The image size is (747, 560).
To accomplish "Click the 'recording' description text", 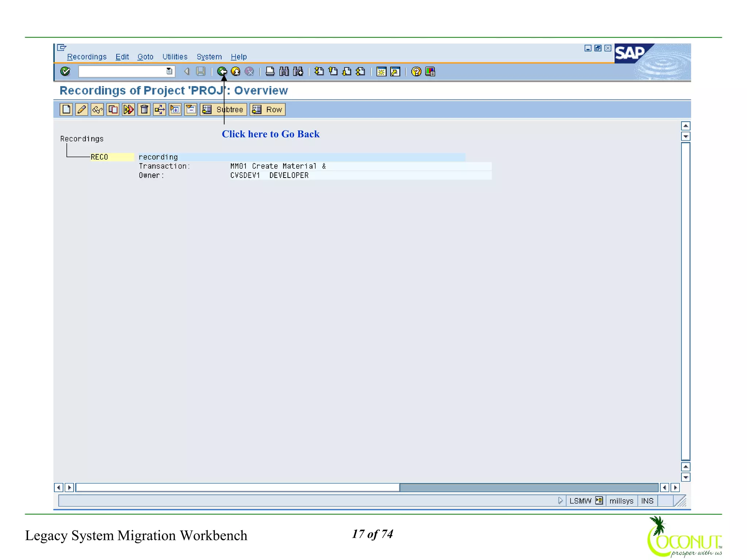I will [x=158, y=157].
